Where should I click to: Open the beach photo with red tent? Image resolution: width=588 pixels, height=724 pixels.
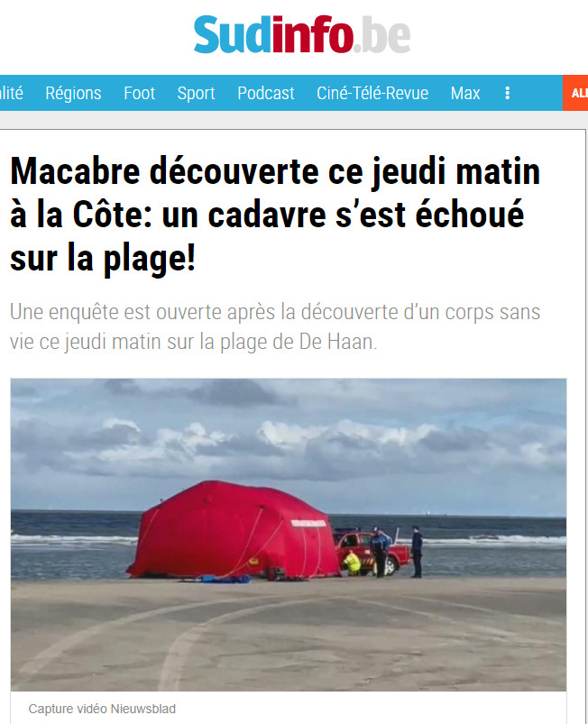pos(289,535)
